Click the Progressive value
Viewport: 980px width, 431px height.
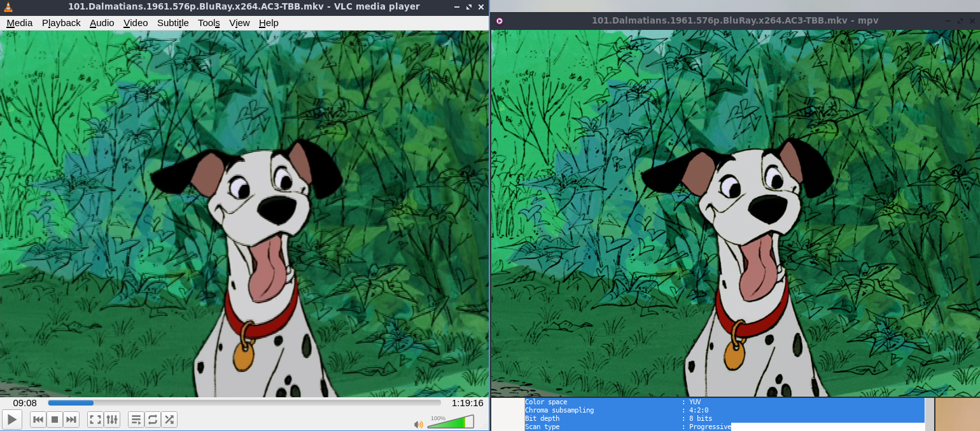pos(710,427)
